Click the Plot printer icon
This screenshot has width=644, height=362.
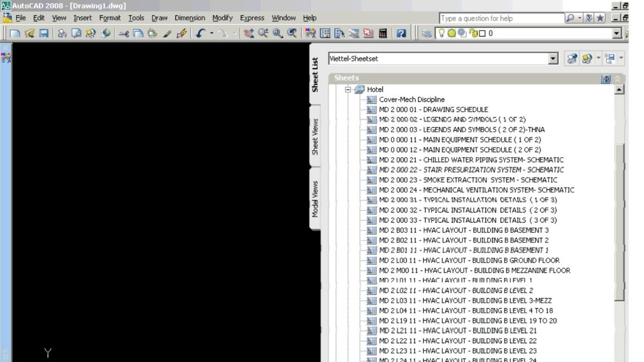click(62, 33)
